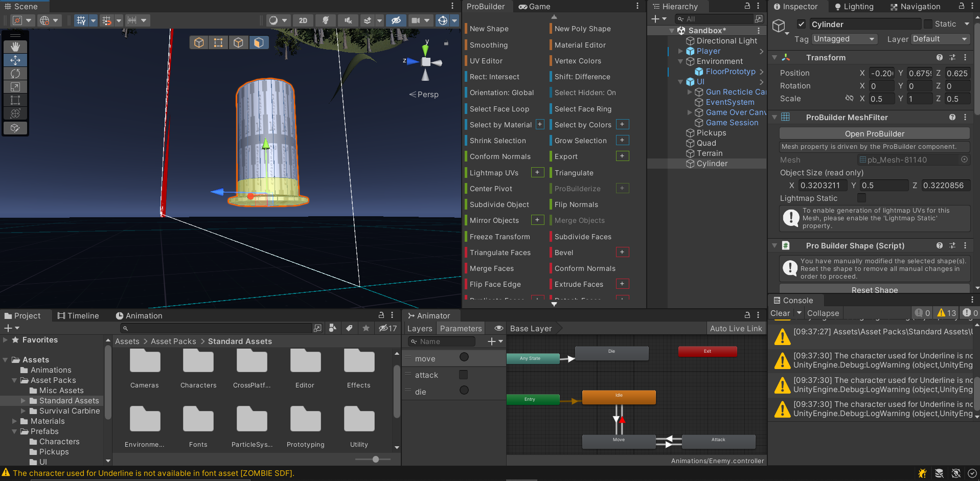Open the Layer dropdown showing Default
Screen dimensions: 980x481
tap(940, 39)
